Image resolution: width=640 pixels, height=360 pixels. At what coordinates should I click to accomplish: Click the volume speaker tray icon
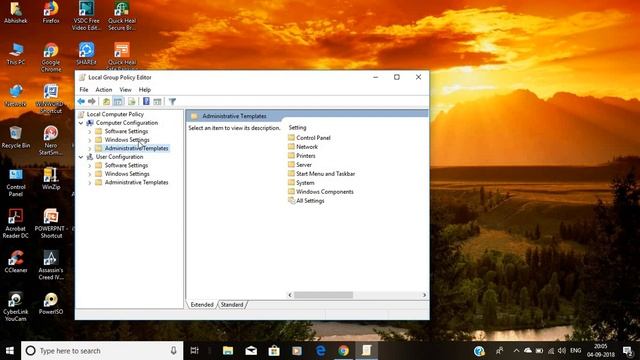click(x=562, y=351)
